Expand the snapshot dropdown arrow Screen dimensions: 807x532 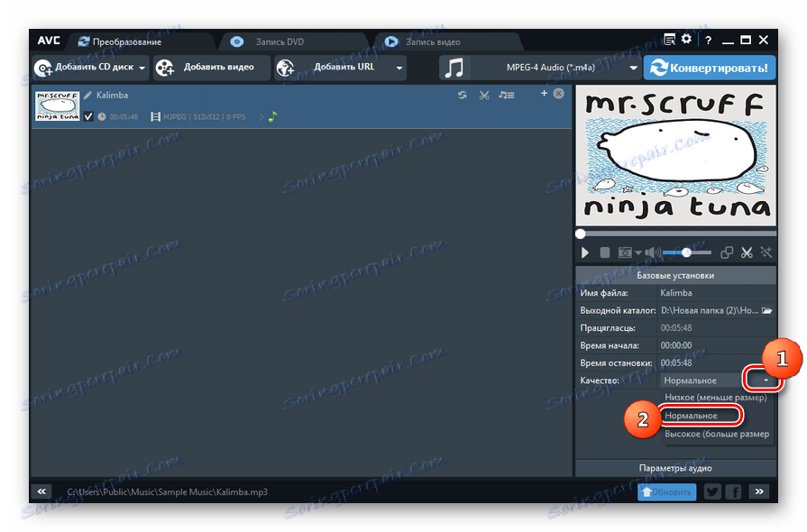(x=638, y=252)
